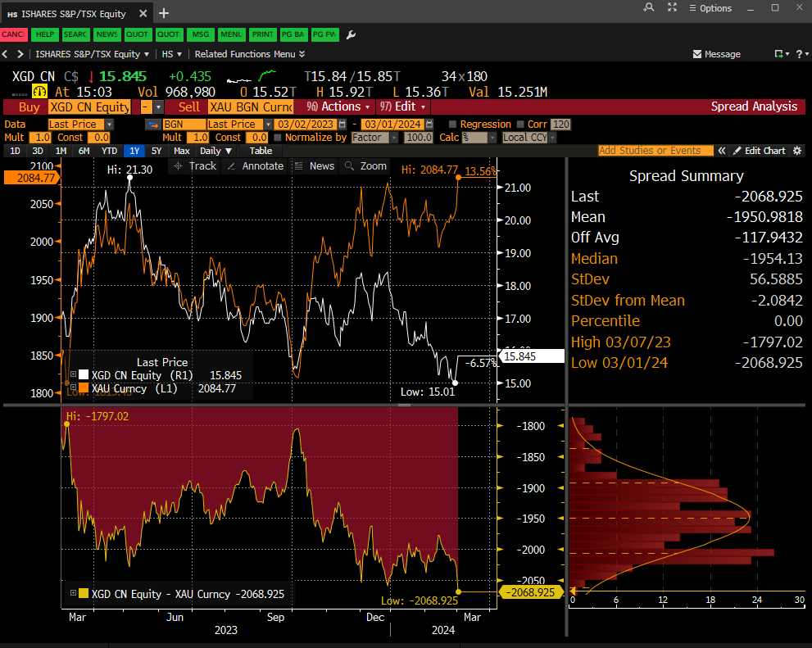The width and height of the screenshot is (812, 648).
Task: Select the 1D range tab
Action: tap(15, 151)
